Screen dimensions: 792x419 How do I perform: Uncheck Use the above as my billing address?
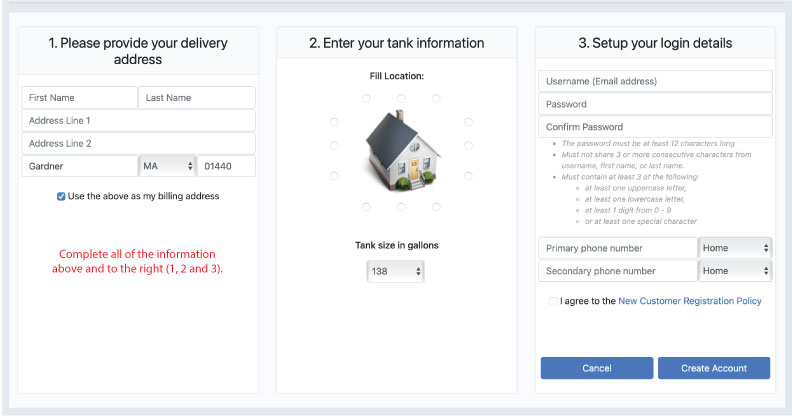[x=61, y=196]
